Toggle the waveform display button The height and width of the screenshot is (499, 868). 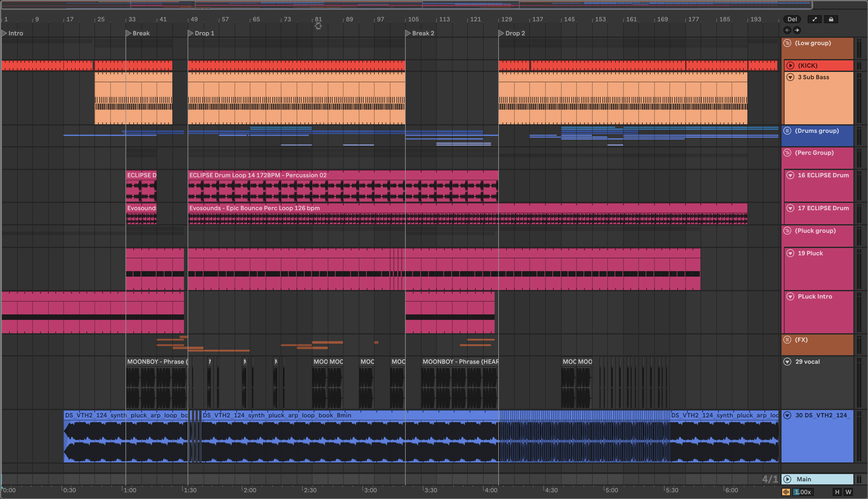click(x=786, y=492)
